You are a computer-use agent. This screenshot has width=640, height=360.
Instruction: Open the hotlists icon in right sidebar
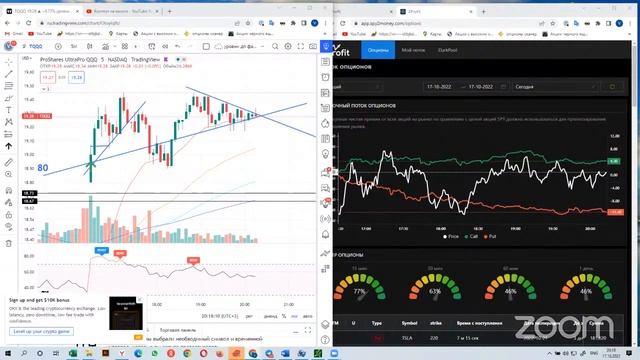coord(325,123)
